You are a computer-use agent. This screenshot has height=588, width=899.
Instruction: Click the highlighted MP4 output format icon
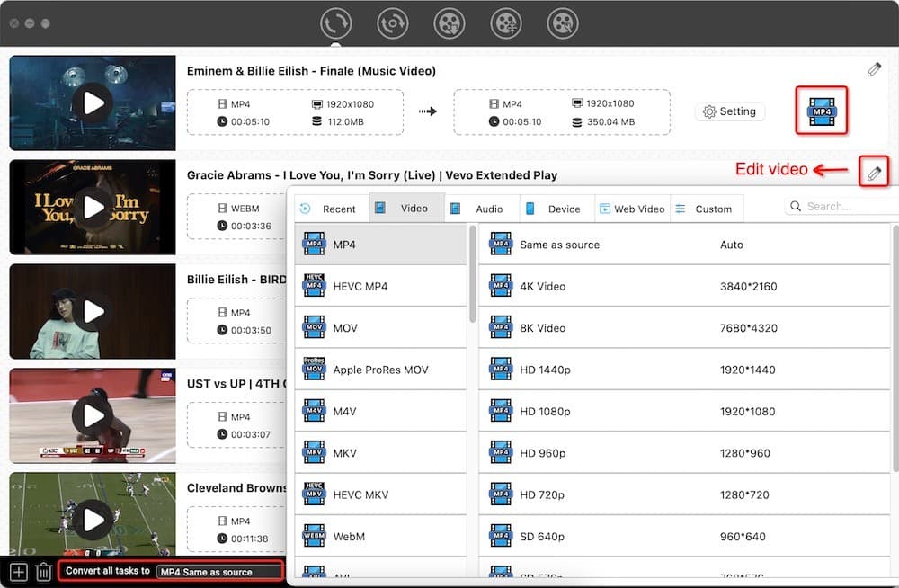[821, 110]
